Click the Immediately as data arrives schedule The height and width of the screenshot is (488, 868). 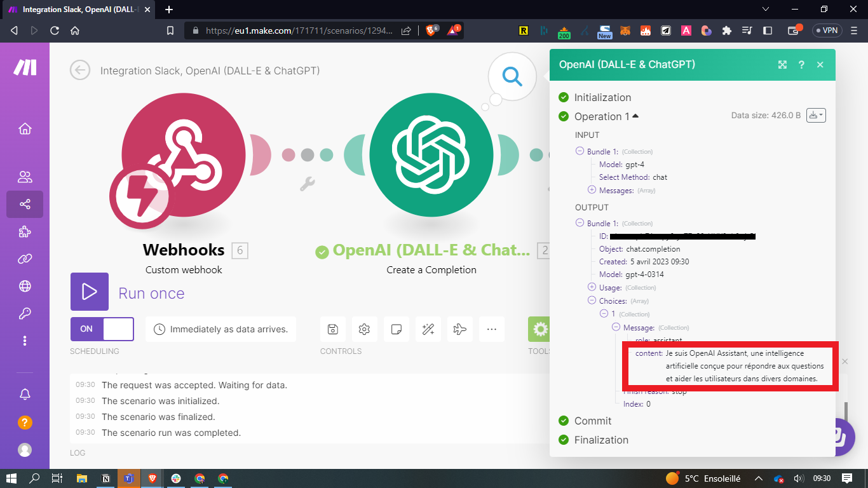click(x=220, y=329)
